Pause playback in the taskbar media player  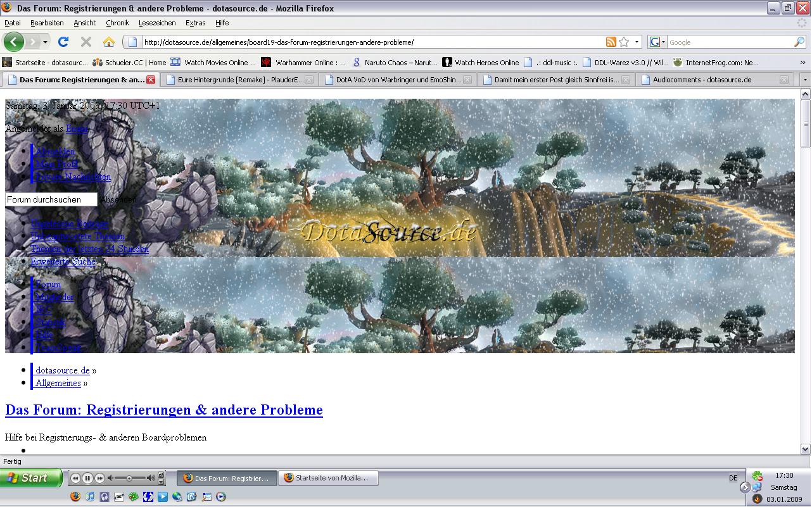tap(87, 478)
